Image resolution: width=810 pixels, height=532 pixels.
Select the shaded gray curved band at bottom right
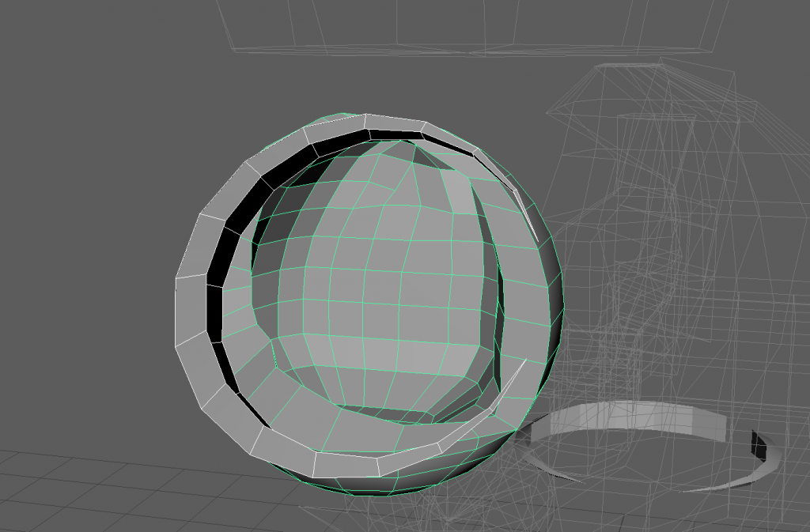tap(633, 419)
